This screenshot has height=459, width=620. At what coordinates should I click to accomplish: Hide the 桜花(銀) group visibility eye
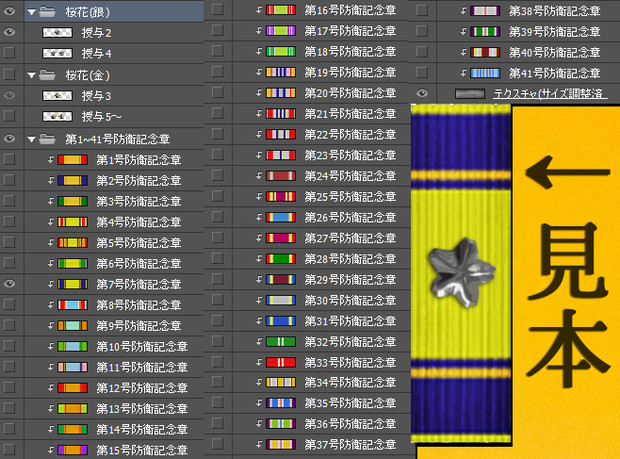[9, 11]
